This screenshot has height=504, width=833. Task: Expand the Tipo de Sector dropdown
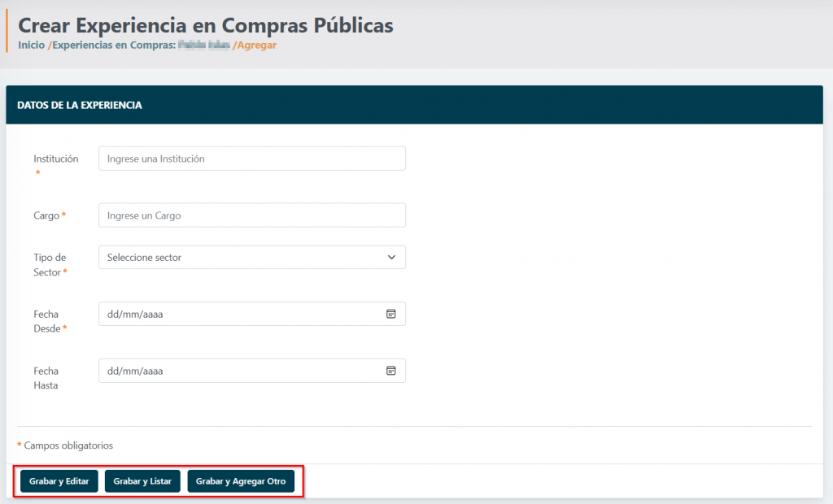252,257
